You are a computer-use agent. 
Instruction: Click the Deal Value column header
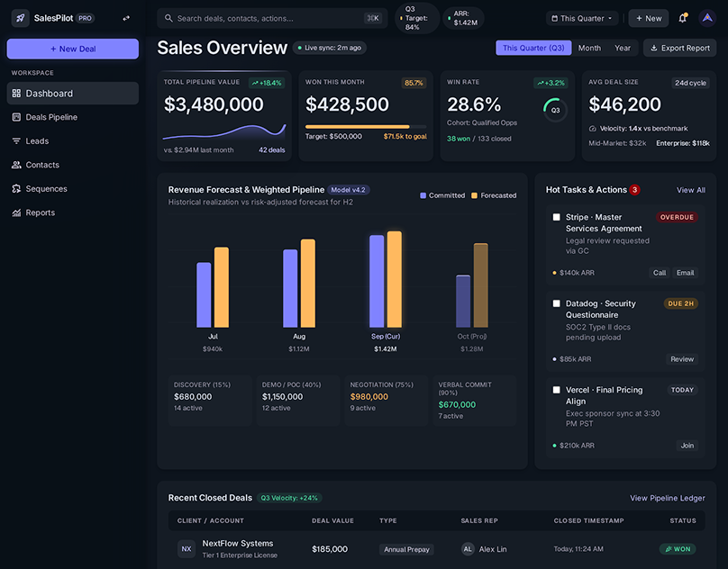point(332,520)
